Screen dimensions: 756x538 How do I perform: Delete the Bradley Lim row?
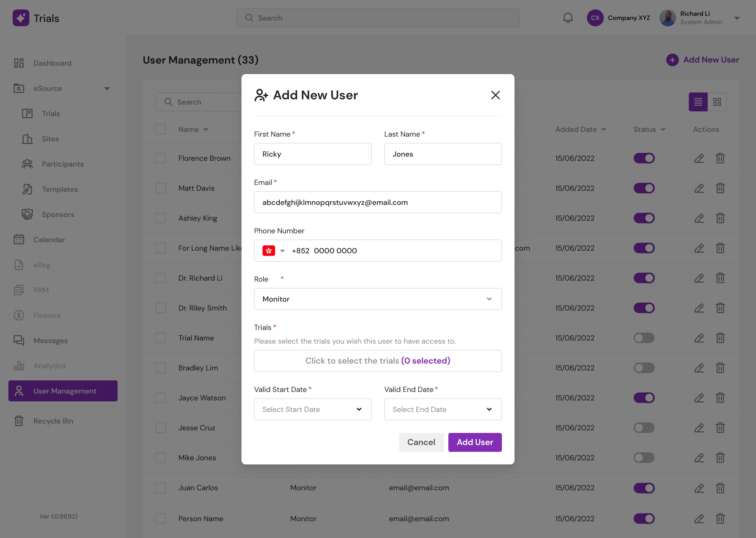point(720,368)
